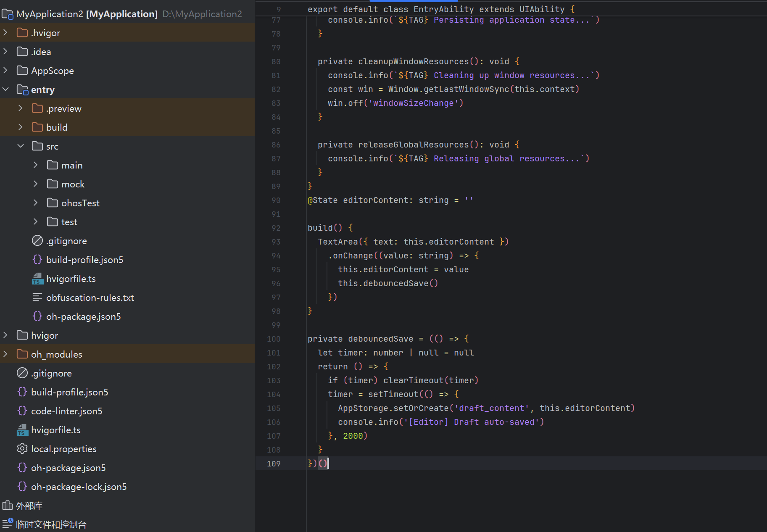Select 临时文件和控制台 node label
This screenshot has height=532, width=767.
[x=51, y=524]
